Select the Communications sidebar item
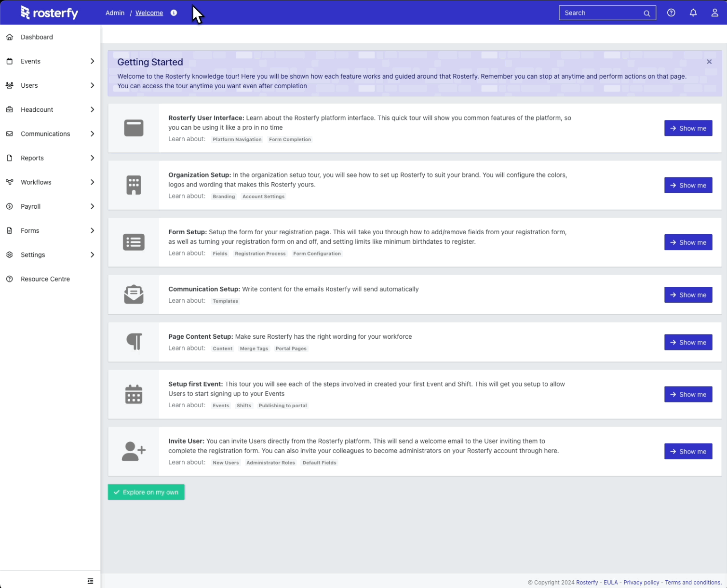This screenshot has height=588, width=727. tap(50, 134)
